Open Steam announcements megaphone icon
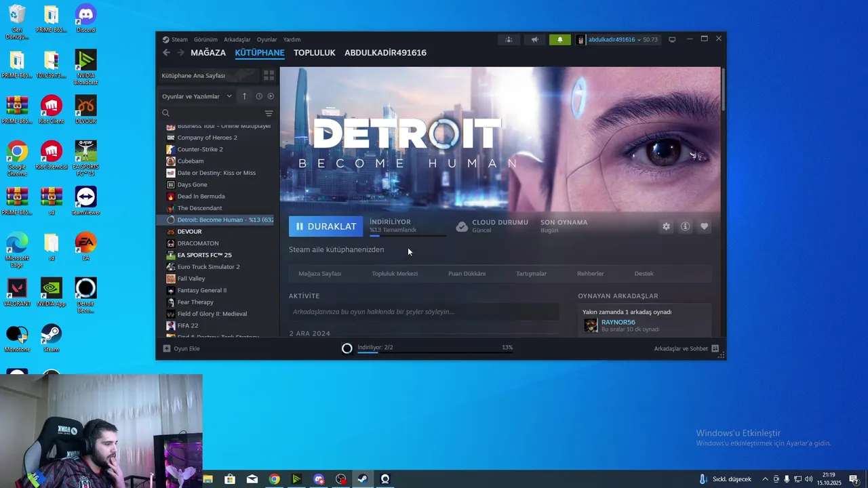Image resolution: width=868 pixels, height=488 pixels. [534, 39]
